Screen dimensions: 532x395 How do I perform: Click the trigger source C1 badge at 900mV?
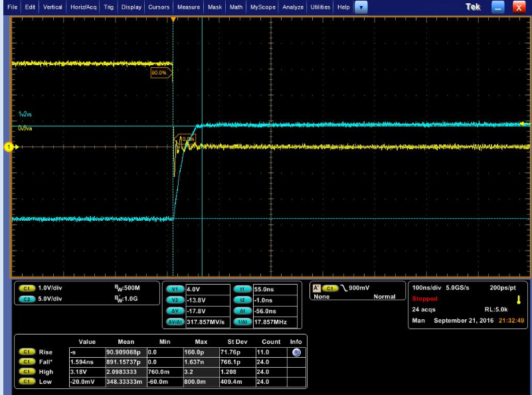click(330, 288)
